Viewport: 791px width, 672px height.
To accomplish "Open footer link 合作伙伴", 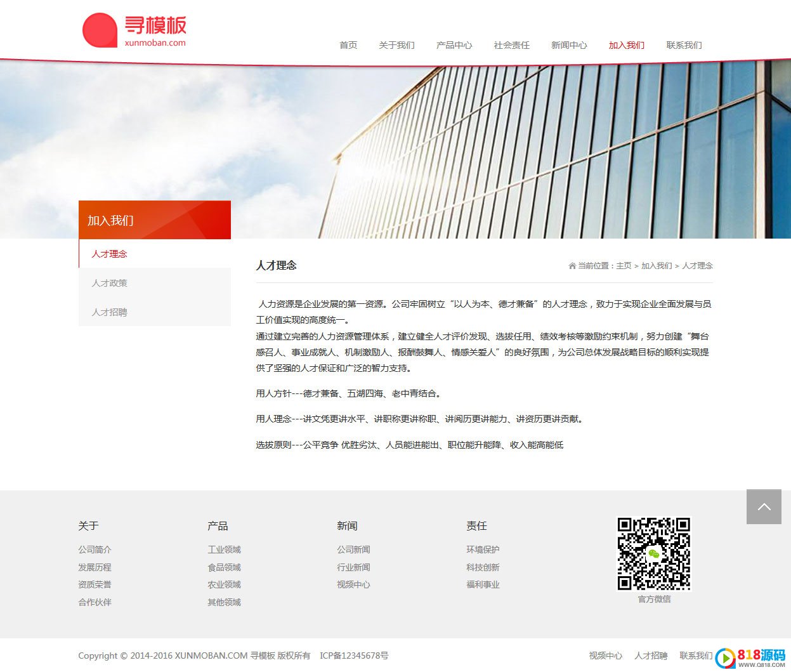I will click(95, 602).
